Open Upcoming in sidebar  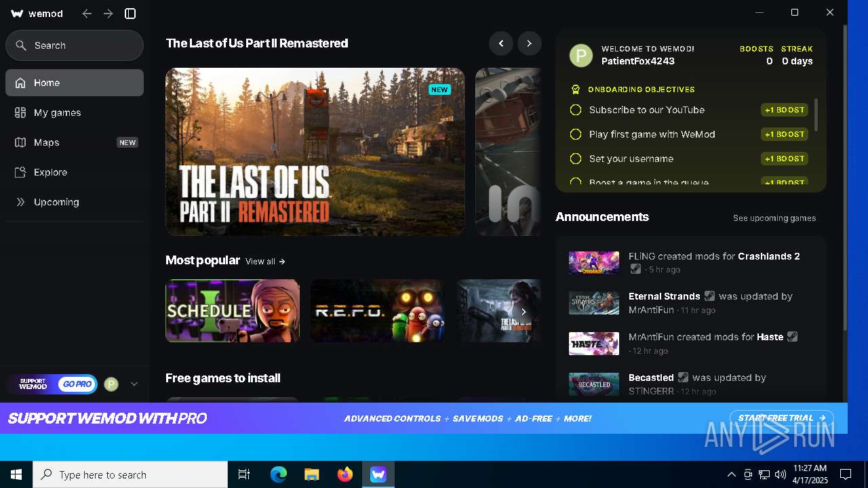pyautogui.click(x=75, y=202)
